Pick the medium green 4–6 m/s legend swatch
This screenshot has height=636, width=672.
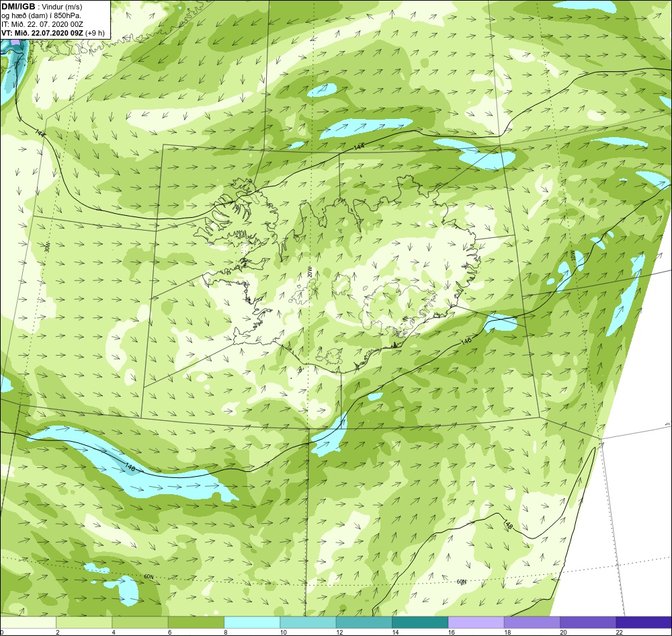[x=140, y=622]
